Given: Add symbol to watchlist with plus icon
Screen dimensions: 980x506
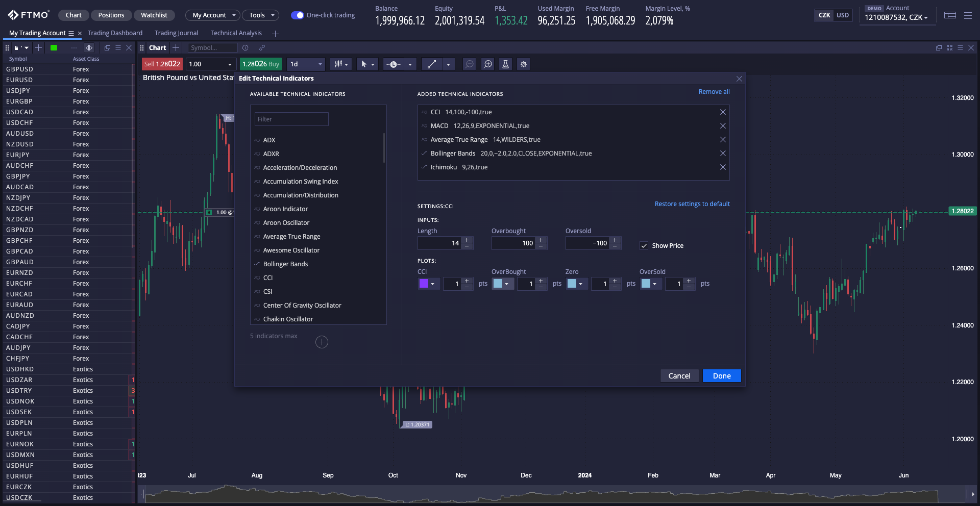Looking at the screenshot, I should [x=38, y=48].
